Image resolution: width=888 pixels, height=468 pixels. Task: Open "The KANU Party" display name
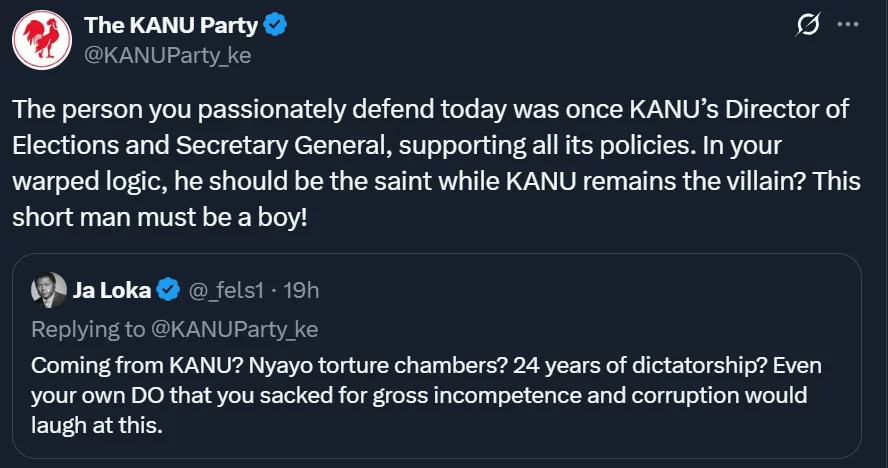169,25
